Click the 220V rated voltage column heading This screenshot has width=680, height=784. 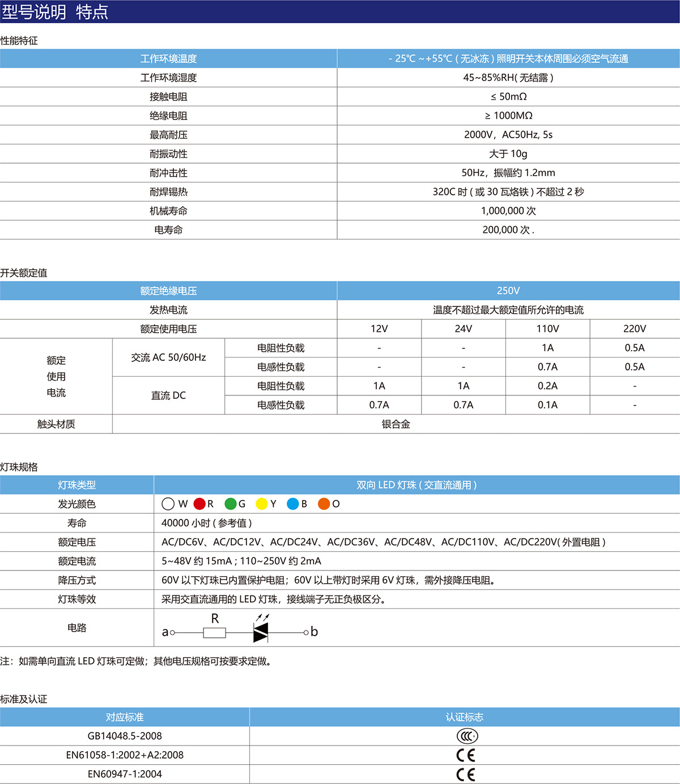click(634, 329)
